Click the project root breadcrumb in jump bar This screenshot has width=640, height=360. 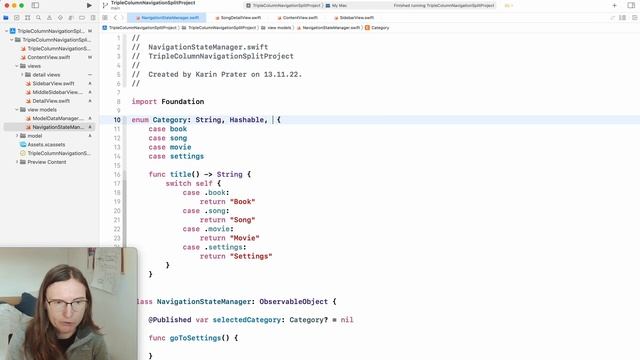140,28
